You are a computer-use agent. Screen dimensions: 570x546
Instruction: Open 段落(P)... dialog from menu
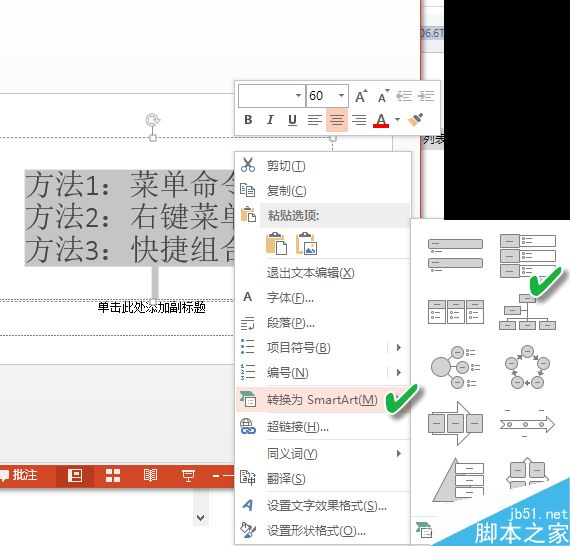pyautogui.click(x=323, y=323)
